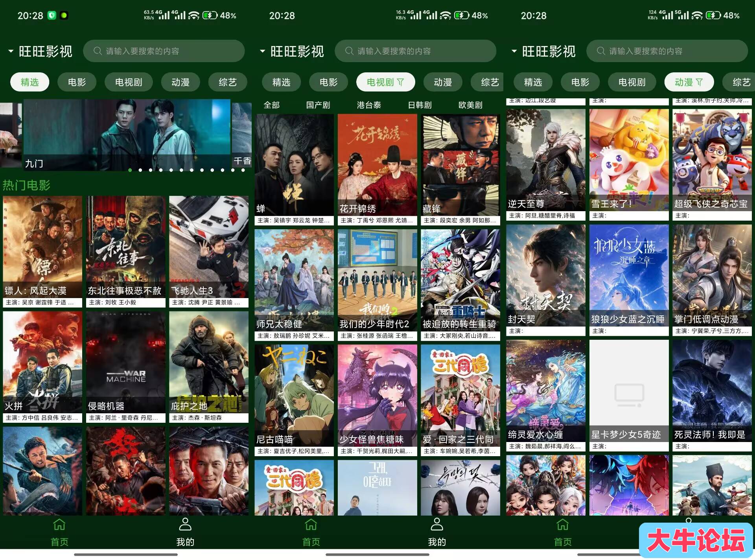Viewport: 755px width, 560px height.
Task: Select the 欧美剧 sub-category filter
Action: tap(470, 105)
